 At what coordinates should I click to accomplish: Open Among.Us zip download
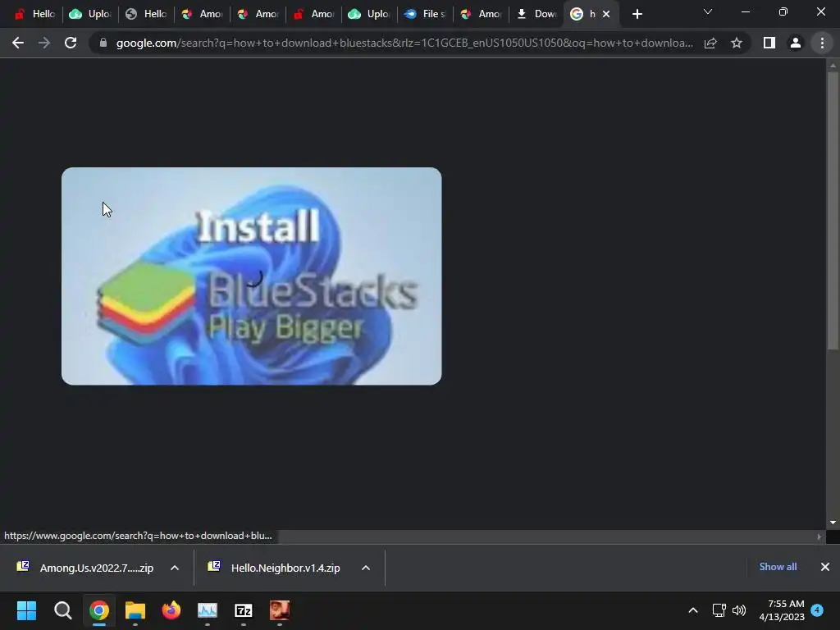pos(85,568)
